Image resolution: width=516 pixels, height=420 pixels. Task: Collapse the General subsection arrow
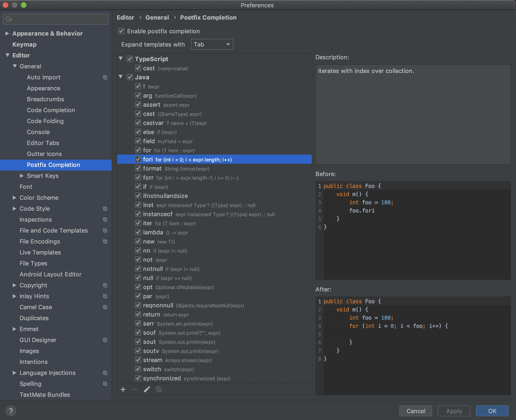click(x=15, y=66)
